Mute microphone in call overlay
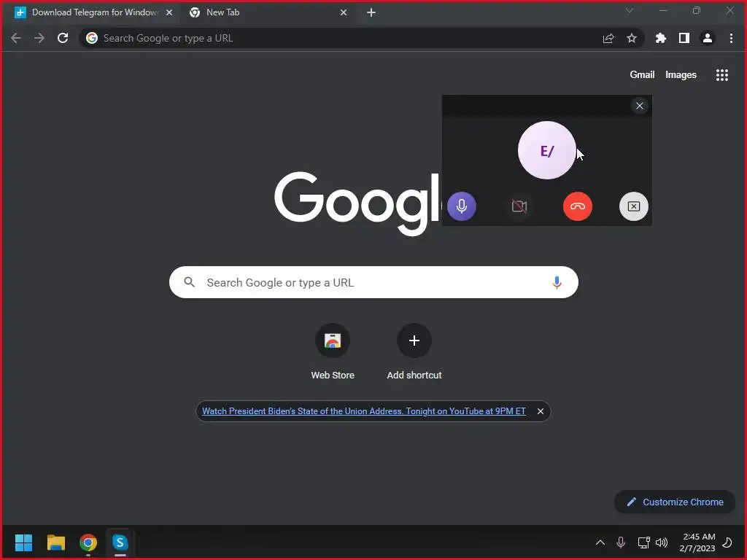Screen dimensions: 747x560 tap(461, 206)
